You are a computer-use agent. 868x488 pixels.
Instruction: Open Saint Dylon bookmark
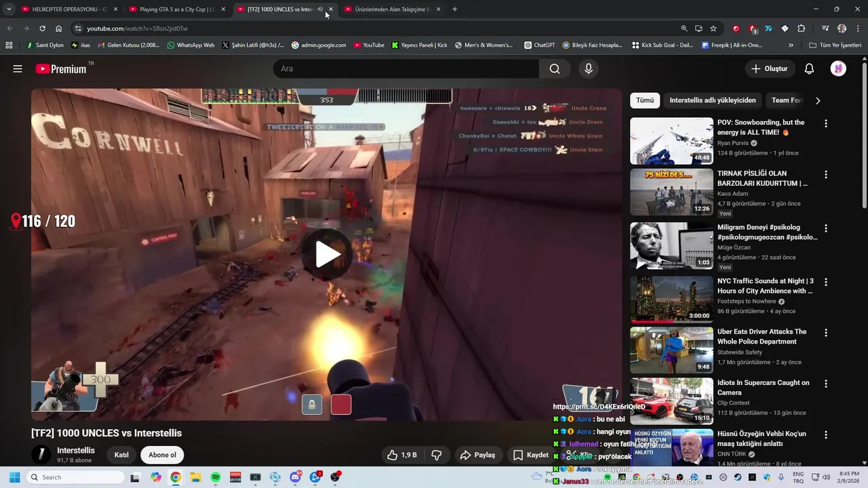coord(45,45)
